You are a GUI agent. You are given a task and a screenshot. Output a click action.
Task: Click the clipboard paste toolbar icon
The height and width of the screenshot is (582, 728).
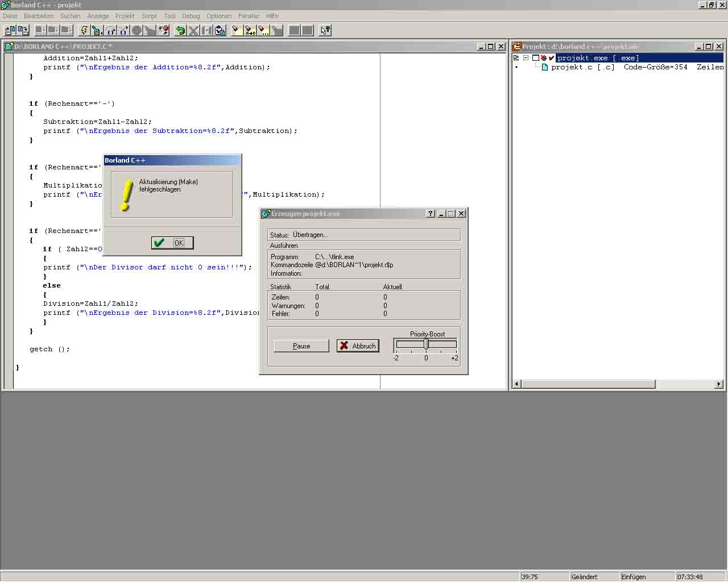tap(220, 30)
